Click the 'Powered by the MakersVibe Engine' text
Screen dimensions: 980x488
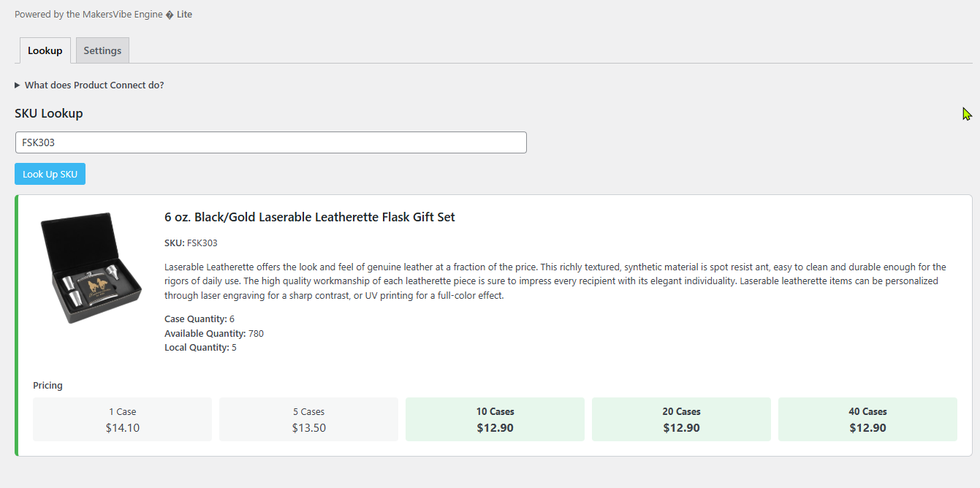88,15
